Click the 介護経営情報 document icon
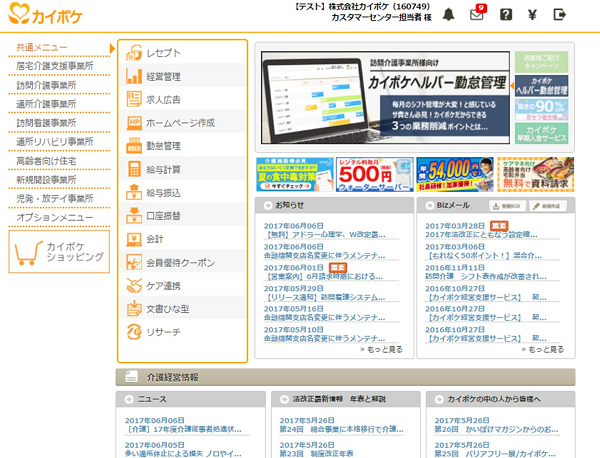Image resolution: width=600 pixels, height=458 pixels. 131,377
